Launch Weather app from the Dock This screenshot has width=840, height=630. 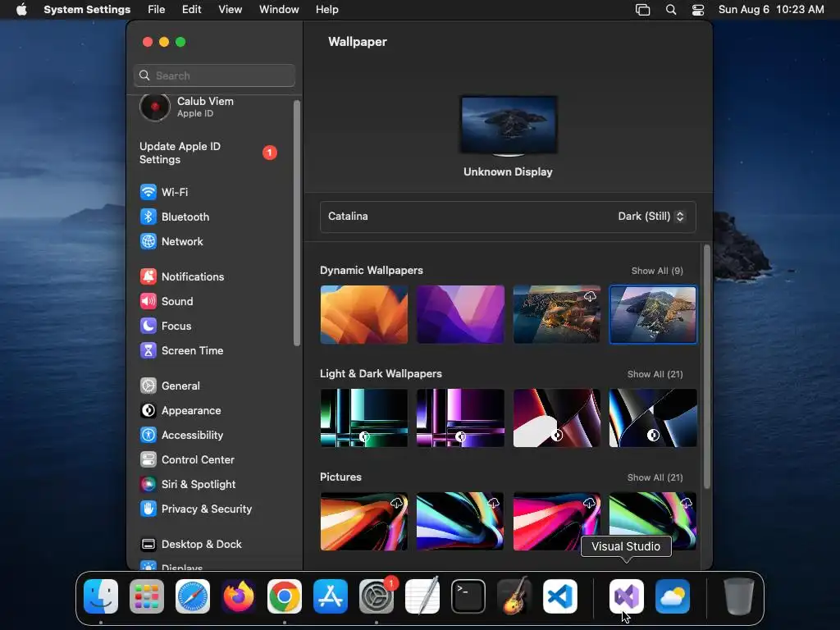tap(673, 596)
